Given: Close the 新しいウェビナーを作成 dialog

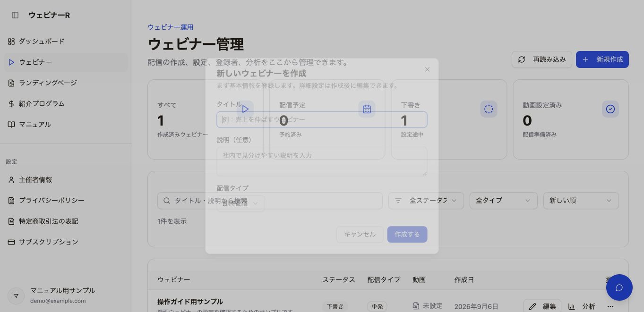Looking at the screenshot, I should [x=427, y=69].
